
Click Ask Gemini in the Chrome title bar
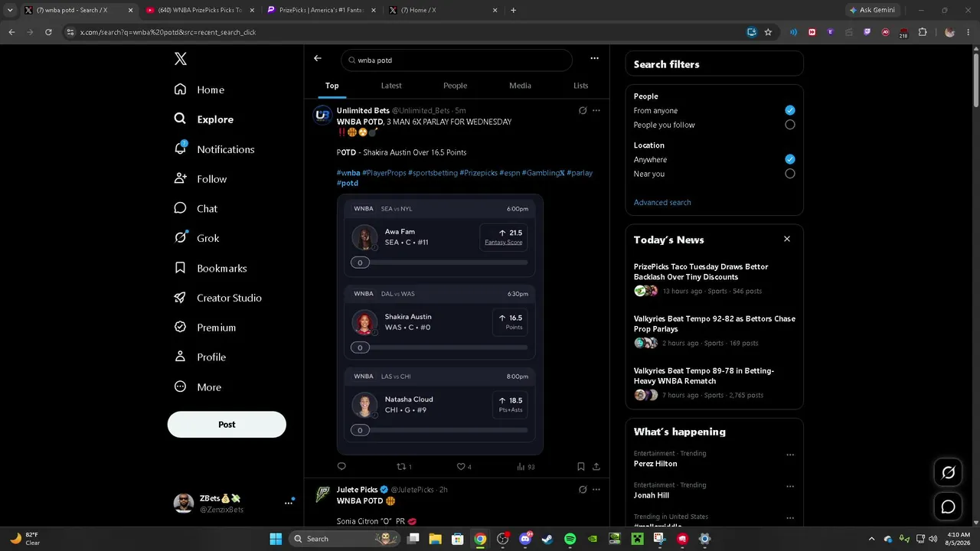click(x=871, y=11)
